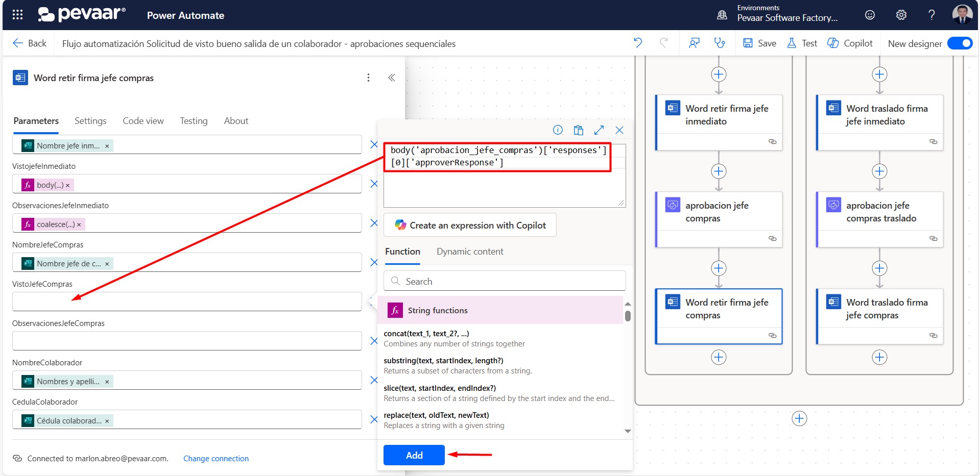Open Environments picker icon
980x476 pixels.
(x=722, y=15)
